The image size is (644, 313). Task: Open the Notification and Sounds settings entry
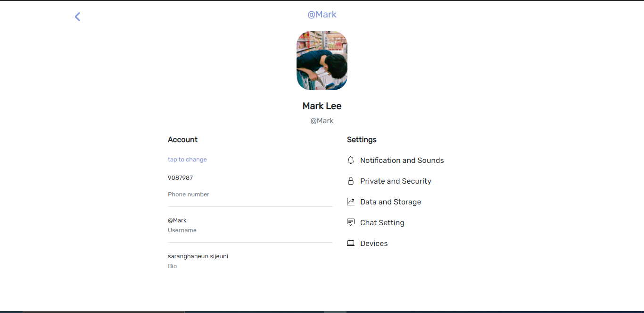(x=402, y=160)
